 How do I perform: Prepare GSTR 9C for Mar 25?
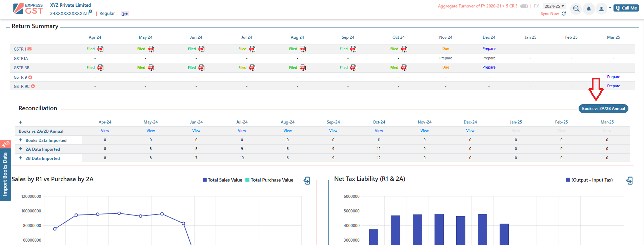coord(613,86)
